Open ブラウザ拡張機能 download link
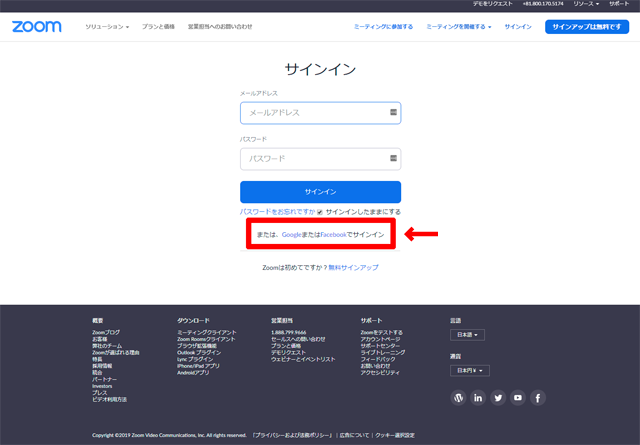 click(197, 346)
